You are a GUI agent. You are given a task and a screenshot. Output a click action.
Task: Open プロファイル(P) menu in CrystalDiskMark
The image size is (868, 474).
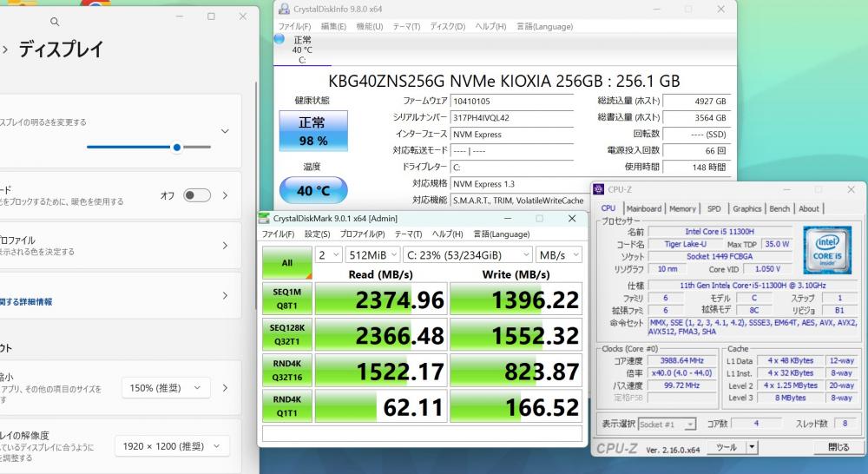click(362, 234)
